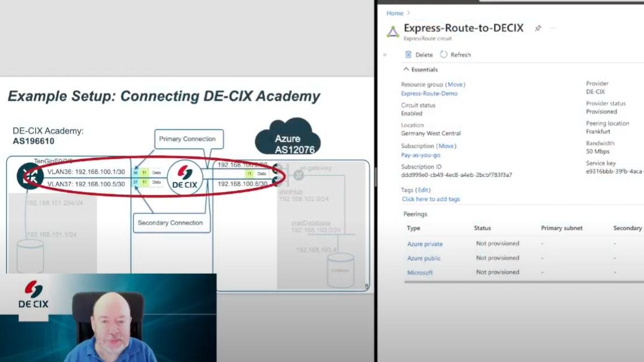Image resolution: width=644 pixels, height=362 pixels.
Task: Click here to add tags link
Action: 431,199
